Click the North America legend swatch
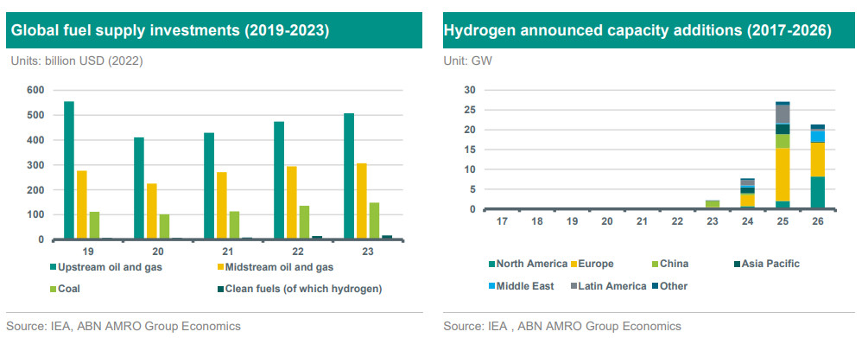 [x=491, y=264]
